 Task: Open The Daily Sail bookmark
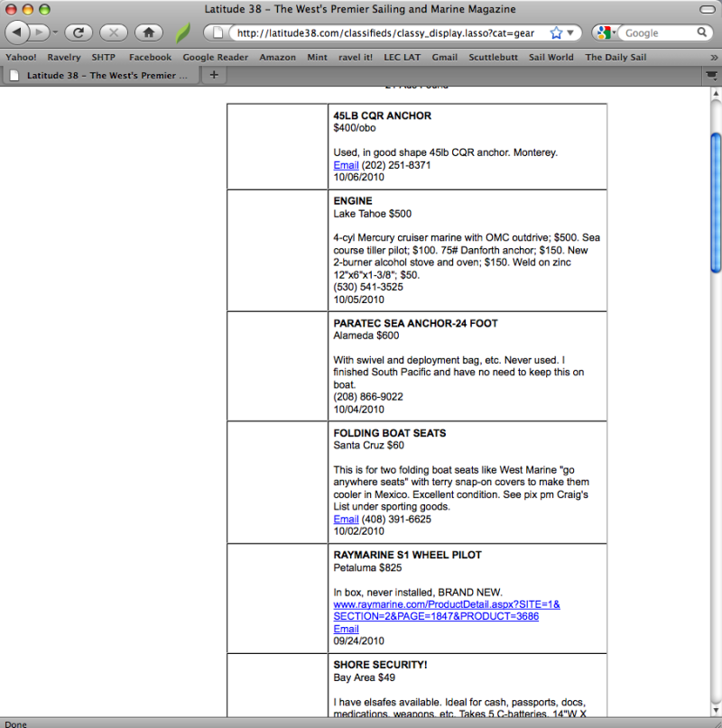616,57
